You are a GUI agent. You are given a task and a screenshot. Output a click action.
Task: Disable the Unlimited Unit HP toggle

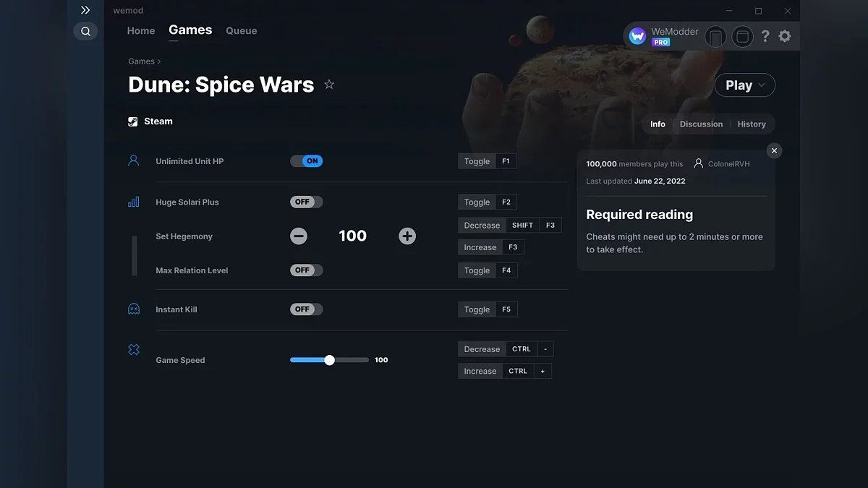click(x=307, y=161)
